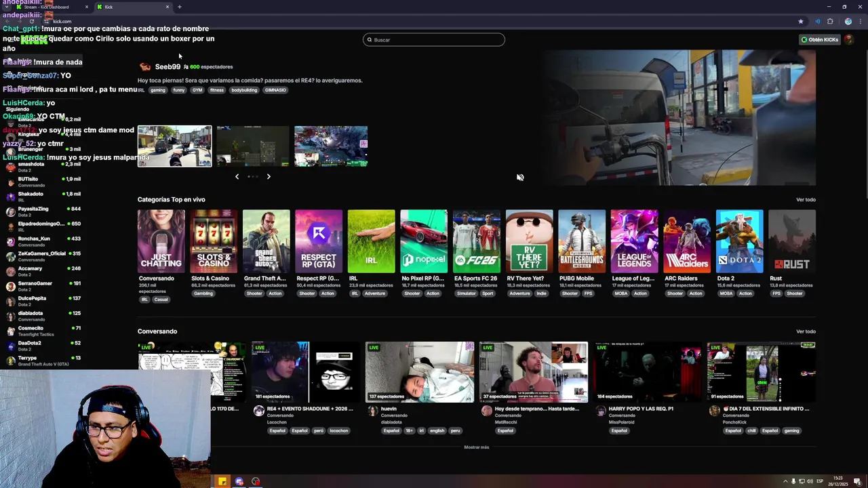Open browser extensions puzzle icon
868x488 pixels.
[x=830, y=21]
